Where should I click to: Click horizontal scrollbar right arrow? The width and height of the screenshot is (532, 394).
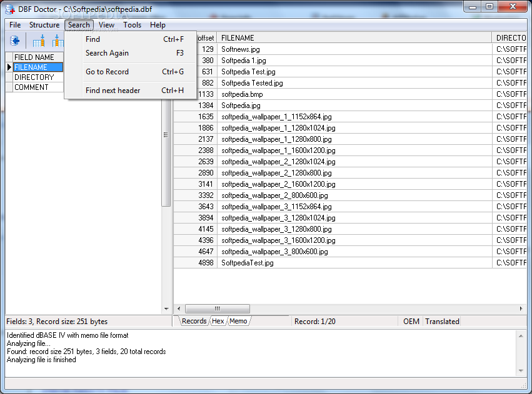pyautogui.click(x=521, y=308)
